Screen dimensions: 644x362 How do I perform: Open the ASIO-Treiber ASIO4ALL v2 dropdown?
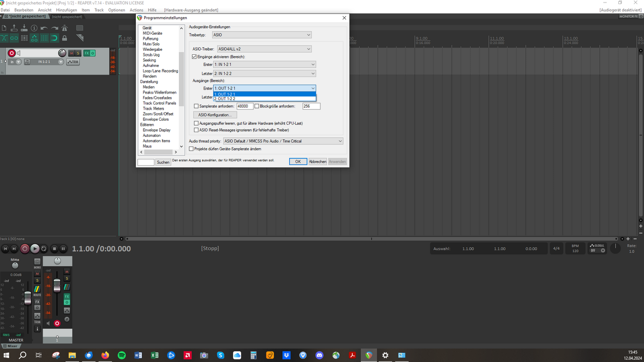point(264,49)
